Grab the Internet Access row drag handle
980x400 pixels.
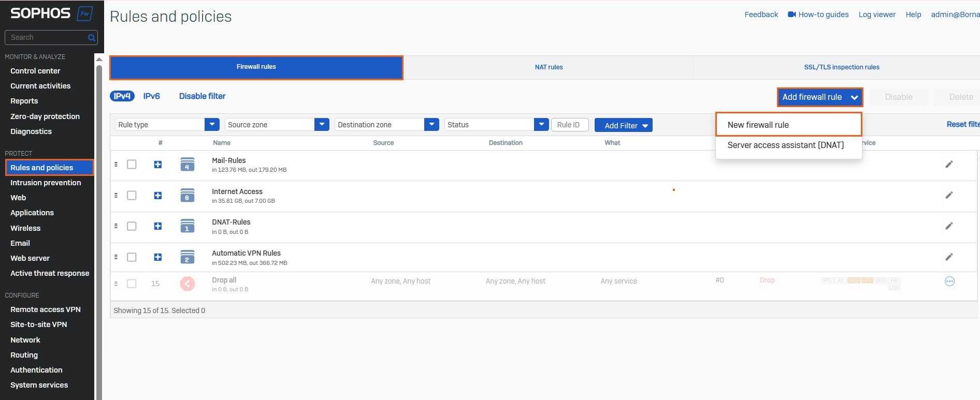[116, 195]
